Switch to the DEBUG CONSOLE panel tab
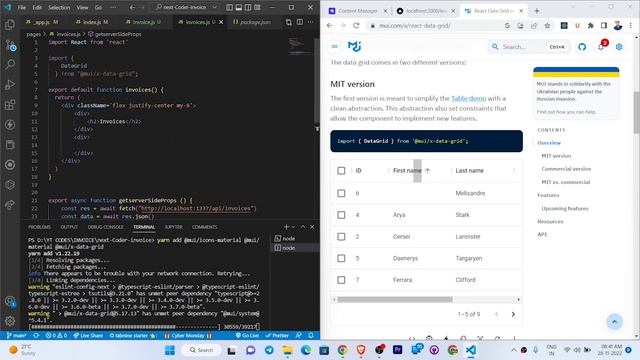Screen dimensions: 640x360 click(105, 227)
